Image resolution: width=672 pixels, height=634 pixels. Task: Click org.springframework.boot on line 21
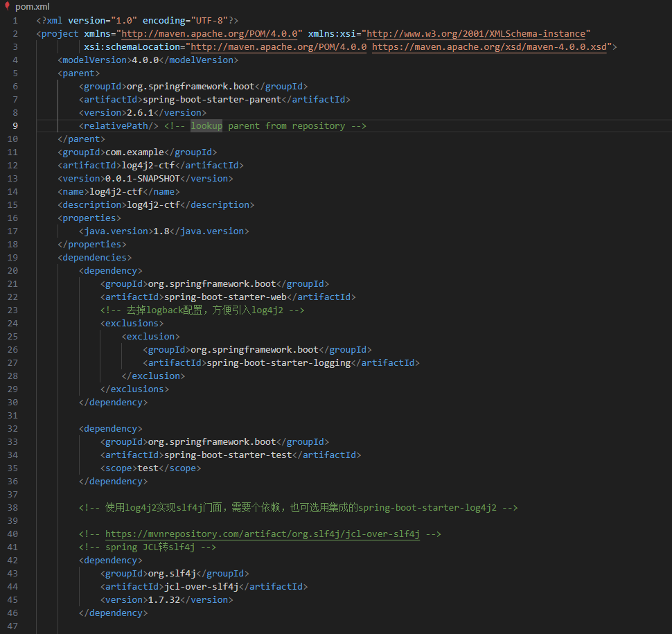tap(212, 284)
